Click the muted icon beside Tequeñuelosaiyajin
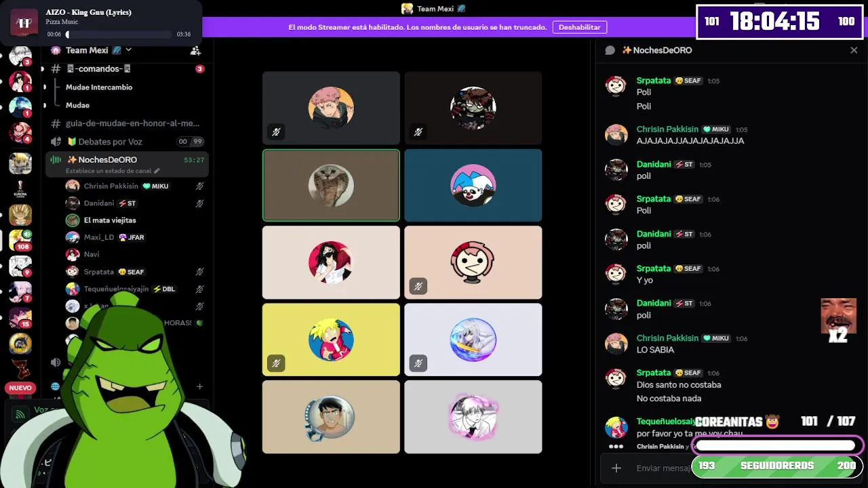 pyautogui.click(x=199, y=289)
